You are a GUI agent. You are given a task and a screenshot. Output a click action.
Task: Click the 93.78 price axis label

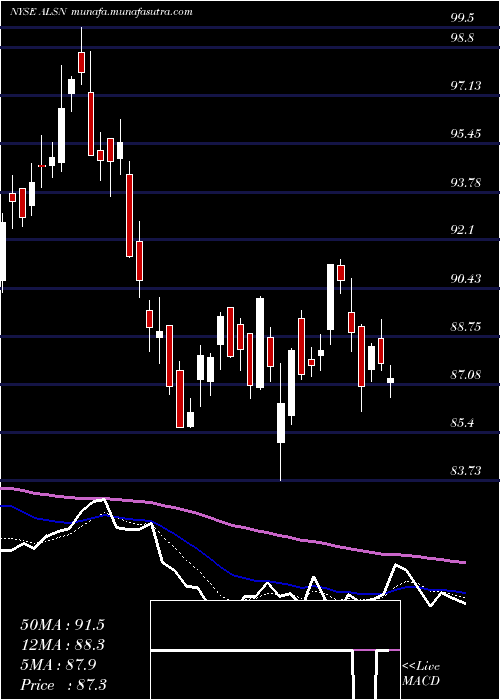(x=466, y=182)
